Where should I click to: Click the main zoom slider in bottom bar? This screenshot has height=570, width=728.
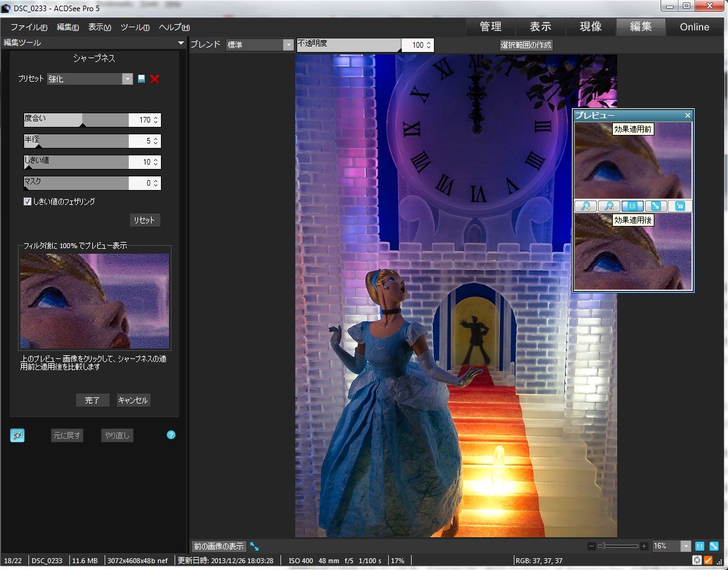click(x=618, y=546)
